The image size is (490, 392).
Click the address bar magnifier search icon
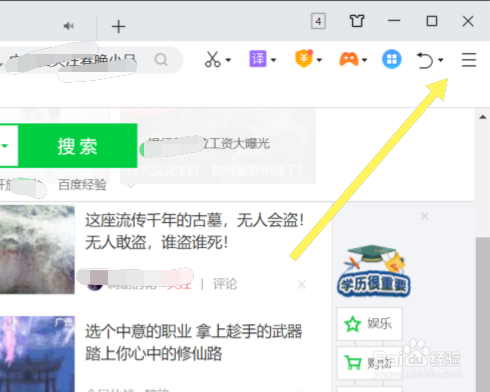coord(161,60)
